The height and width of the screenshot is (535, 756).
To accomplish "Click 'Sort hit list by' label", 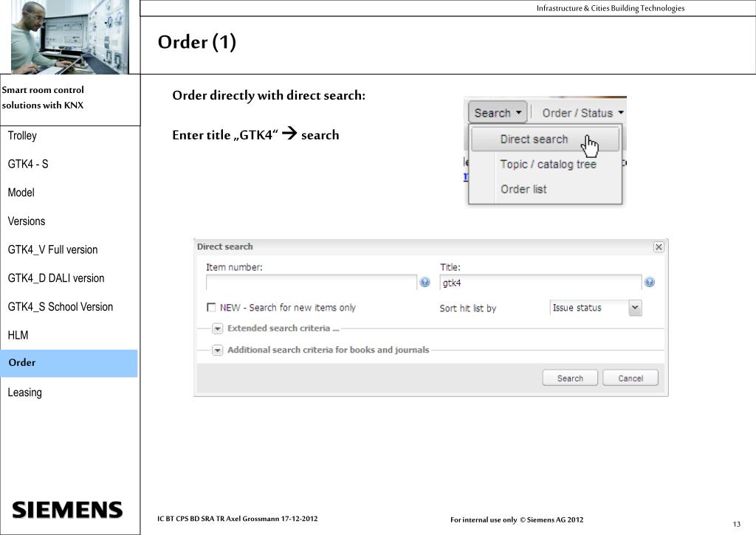I will click(467, 308).
